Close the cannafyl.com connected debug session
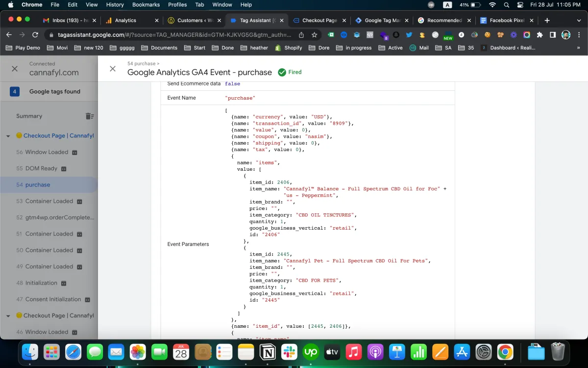 point(15,69)
